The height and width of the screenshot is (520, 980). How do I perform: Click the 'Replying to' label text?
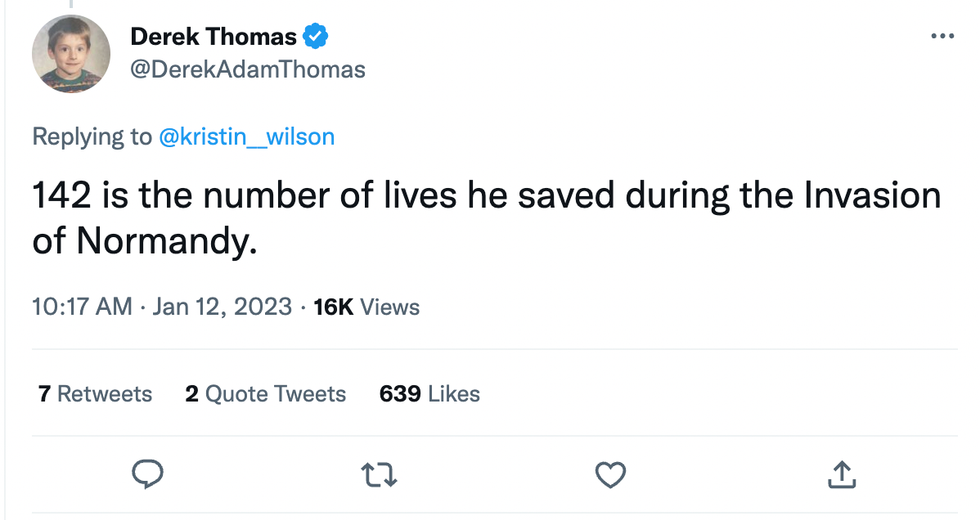92,137
